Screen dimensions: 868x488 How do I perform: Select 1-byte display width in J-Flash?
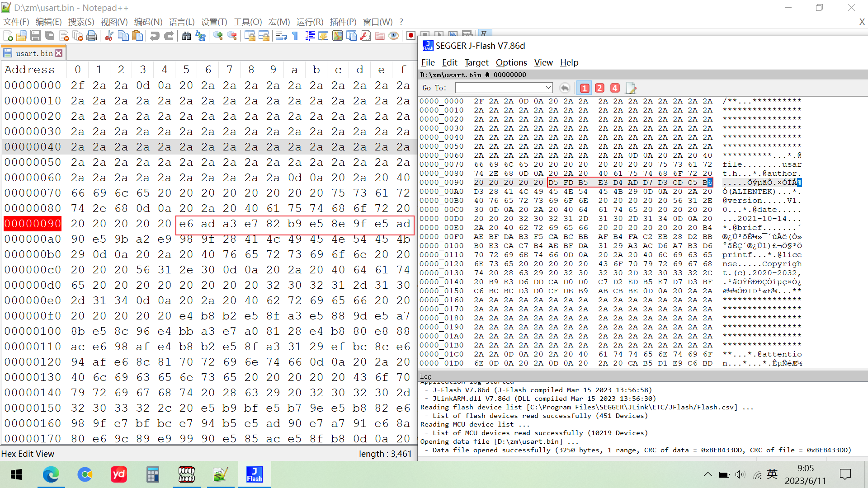coord(585,88)
